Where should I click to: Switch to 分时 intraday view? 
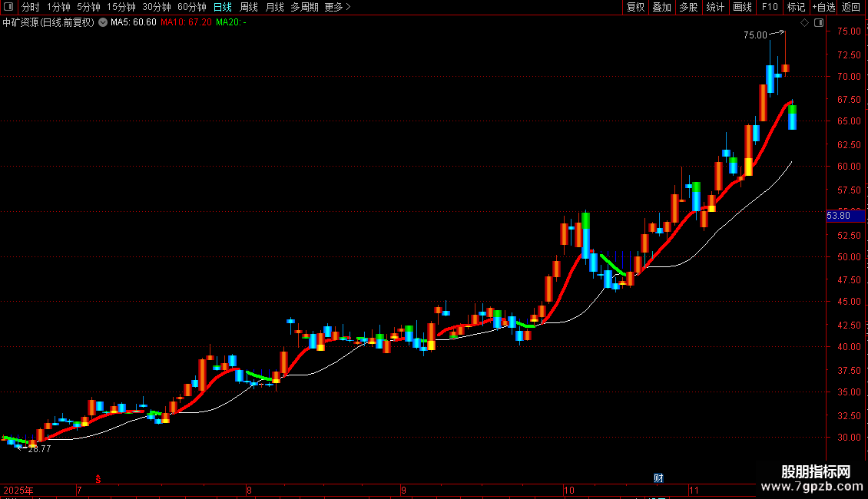pyautogui.click(x=31, y=7)
